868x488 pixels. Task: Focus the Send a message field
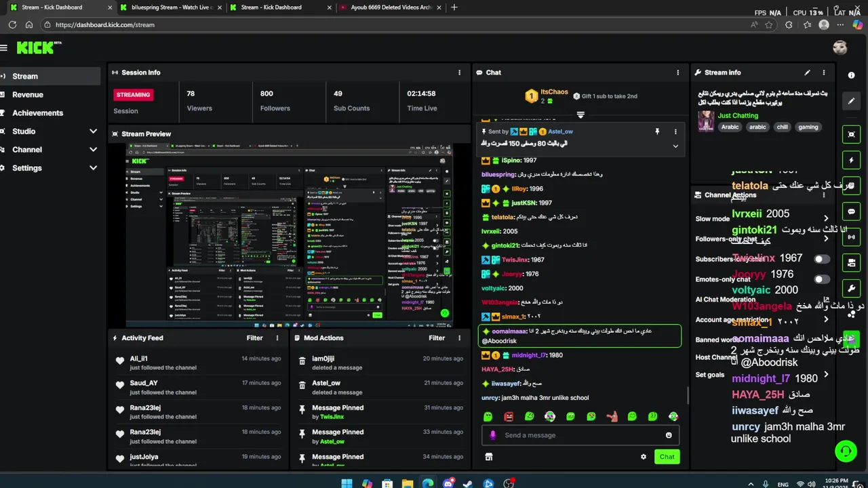point(580,435)
